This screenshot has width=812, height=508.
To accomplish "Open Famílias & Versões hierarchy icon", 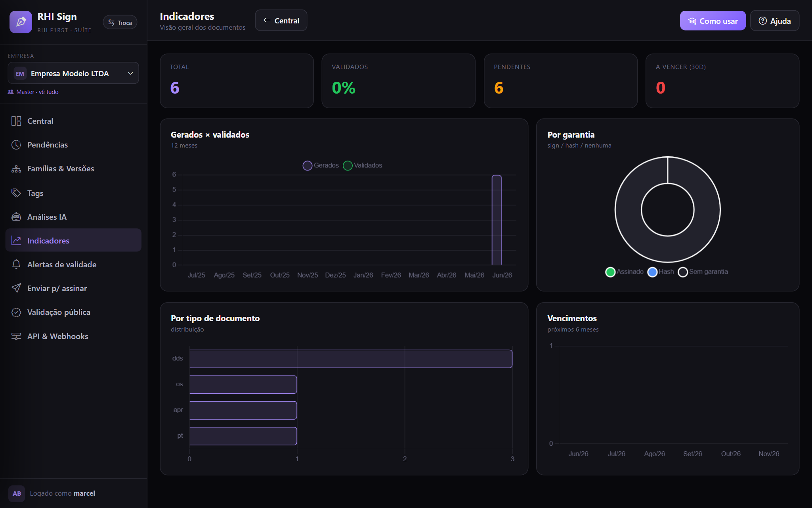I will tap(16, 169).
